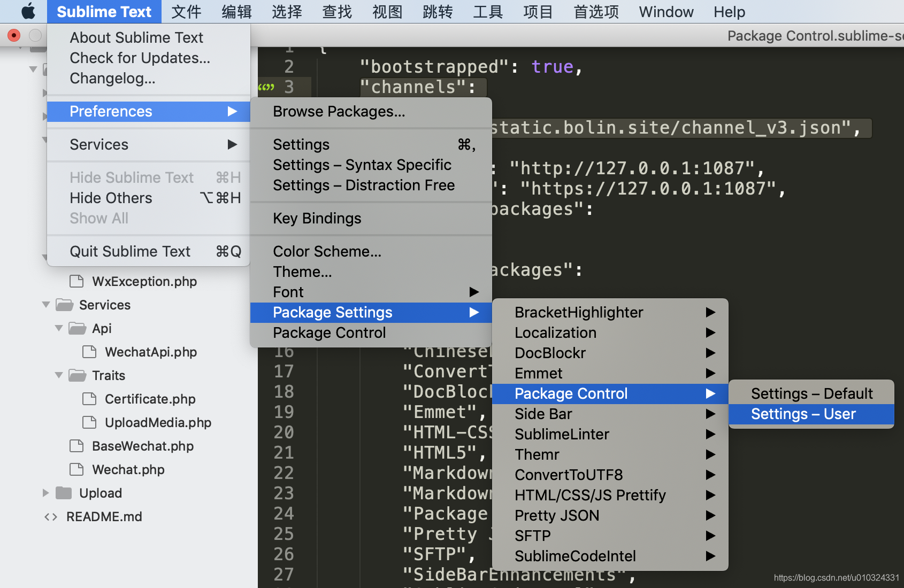Screen dimensions: 904x588
Task: Expand the Localization package submenu arrow
Action: 710,332
